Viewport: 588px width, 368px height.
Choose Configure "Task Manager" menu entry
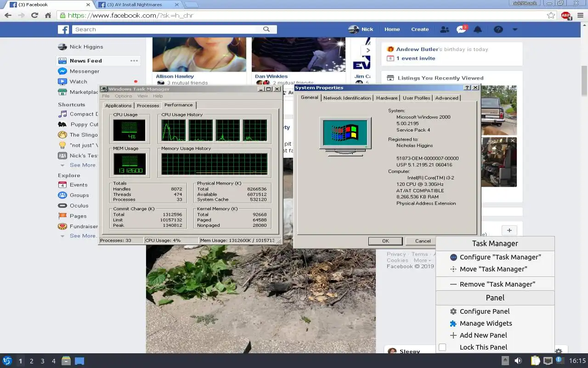click(495, 257)
